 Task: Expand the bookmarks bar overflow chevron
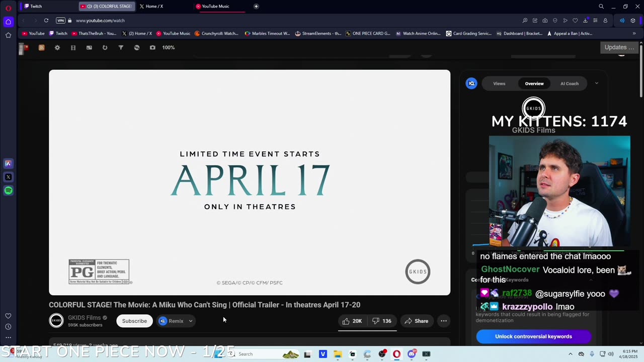point(634,34)
